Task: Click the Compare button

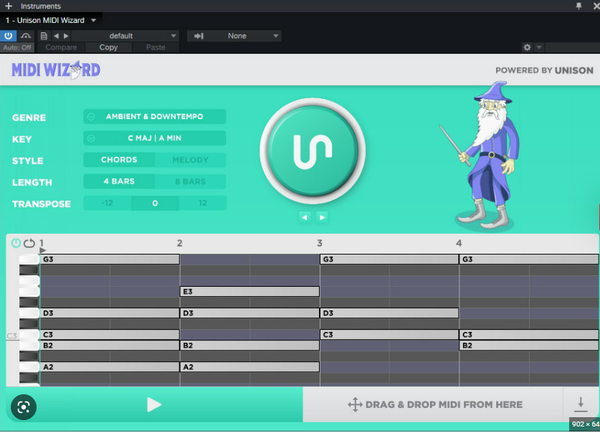Action: [x=61, y=47]
